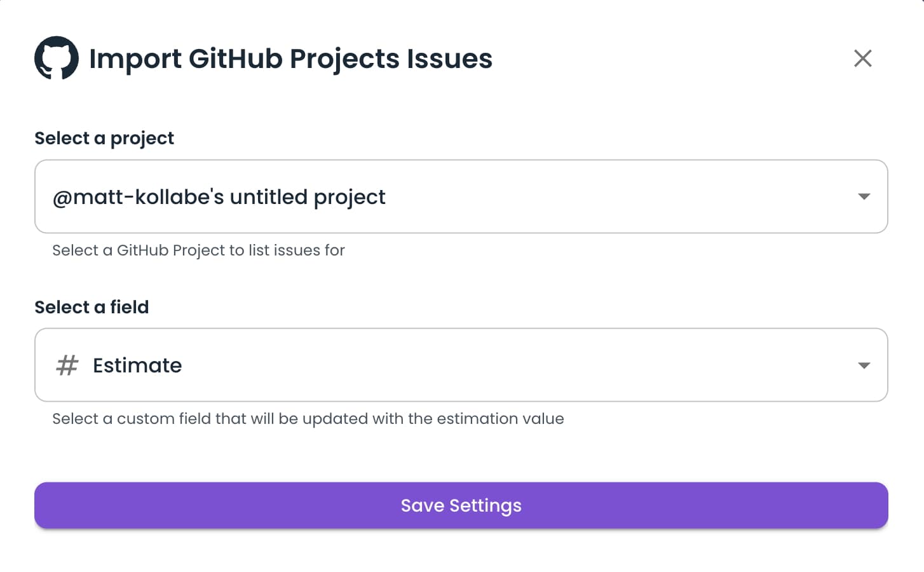Click the "Estimate" field value

tap(137, 365)
